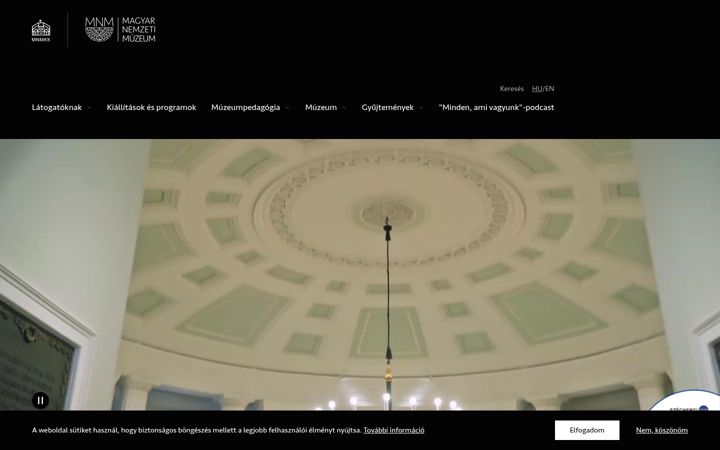Open the Látogatóknak menu
Viewport: 720px width, 450px height.
[x=57, y=107]
